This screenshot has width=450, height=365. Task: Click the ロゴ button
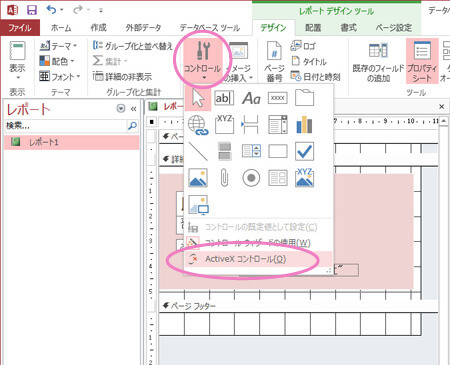[x=303, y=46]
